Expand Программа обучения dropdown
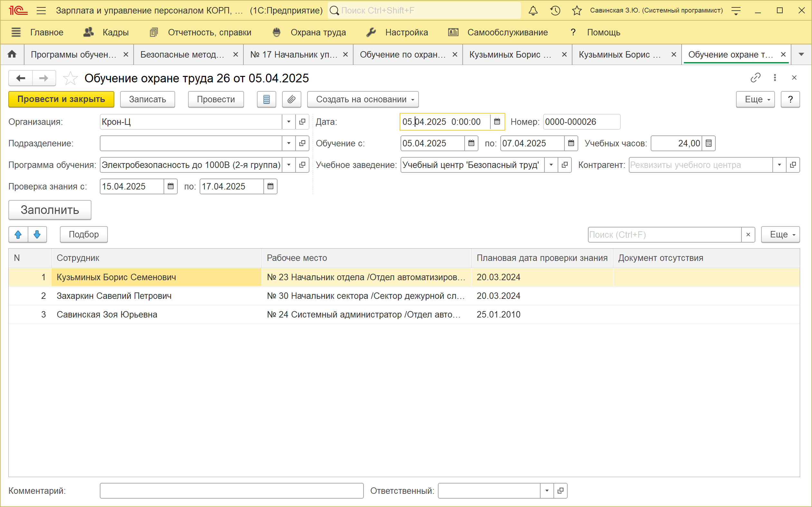Screen dimensions: 812x507 pos(288,165)
